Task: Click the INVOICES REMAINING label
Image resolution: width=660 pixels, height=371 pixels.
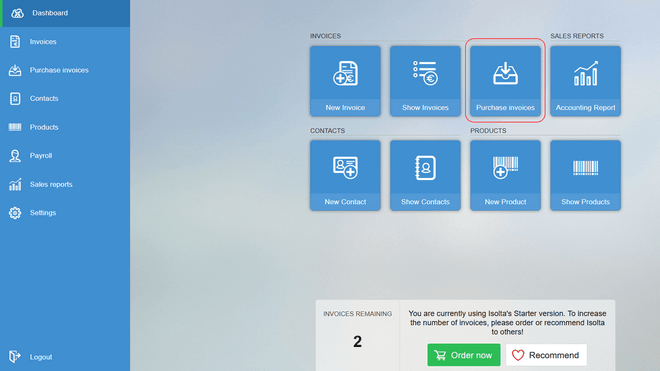Action: (357, 314)
